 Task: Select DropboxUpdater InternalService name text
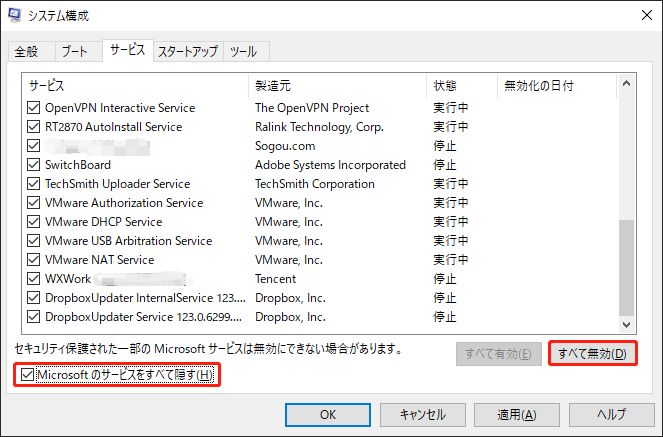tap(145, 298)
